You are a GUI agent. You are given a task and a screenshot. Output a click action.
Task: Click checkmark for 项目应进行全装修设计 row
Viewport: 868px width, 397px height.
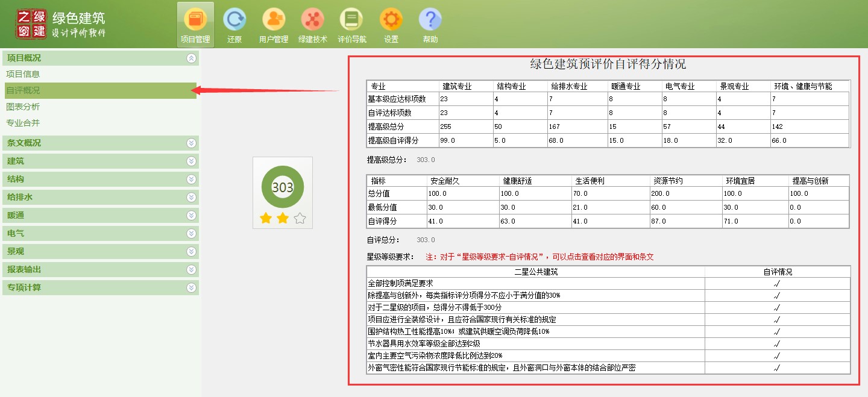pyautogui.click(x=777, y=319)
